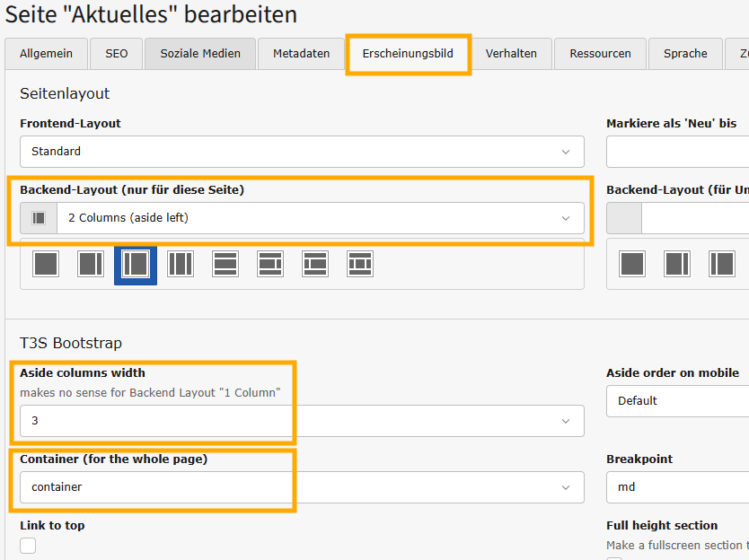Select 1 column icon for subpages layout
Viewport: 749px width, 560px height.
(632, 264)
